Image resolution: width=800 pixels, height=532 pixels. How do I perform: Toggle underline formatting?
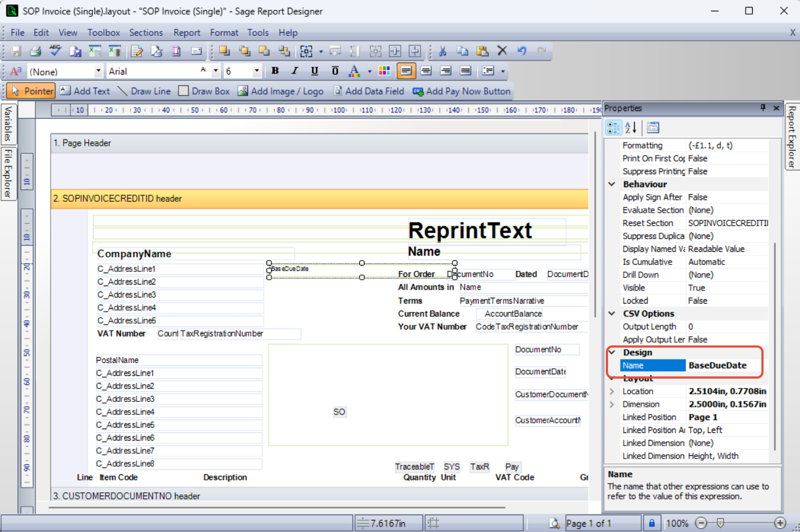tap(314, 71)
